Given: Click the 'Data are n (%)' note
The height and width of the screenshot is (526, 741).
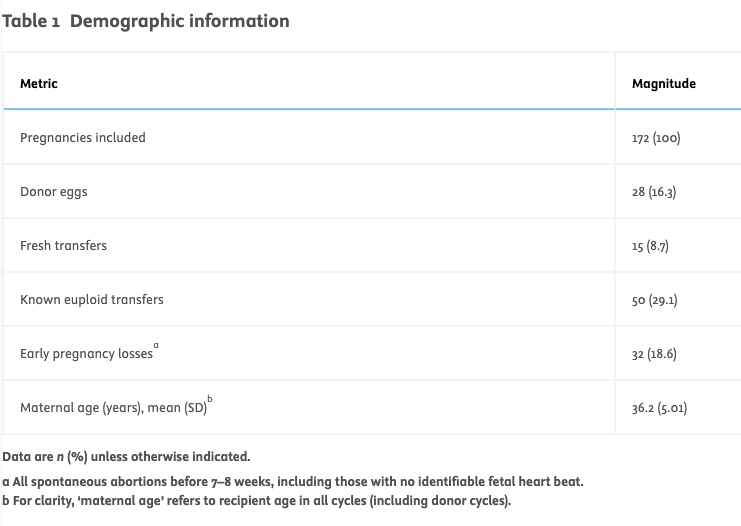Looking at the screenshot, I should tap(127, 457).
